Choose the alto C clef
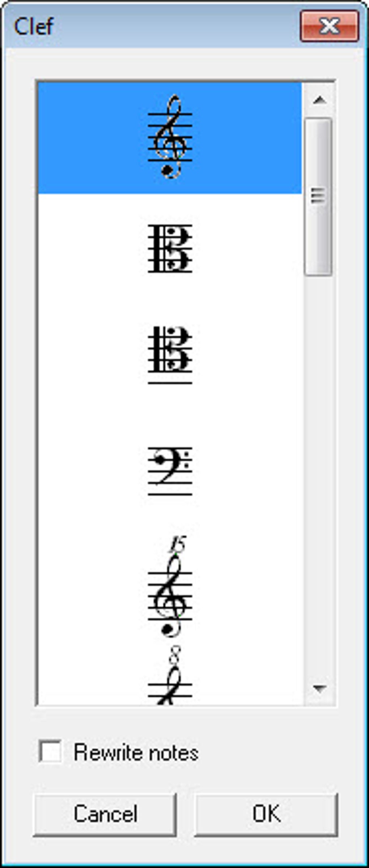This screenshot has height=868, width=369. (170, 248)
